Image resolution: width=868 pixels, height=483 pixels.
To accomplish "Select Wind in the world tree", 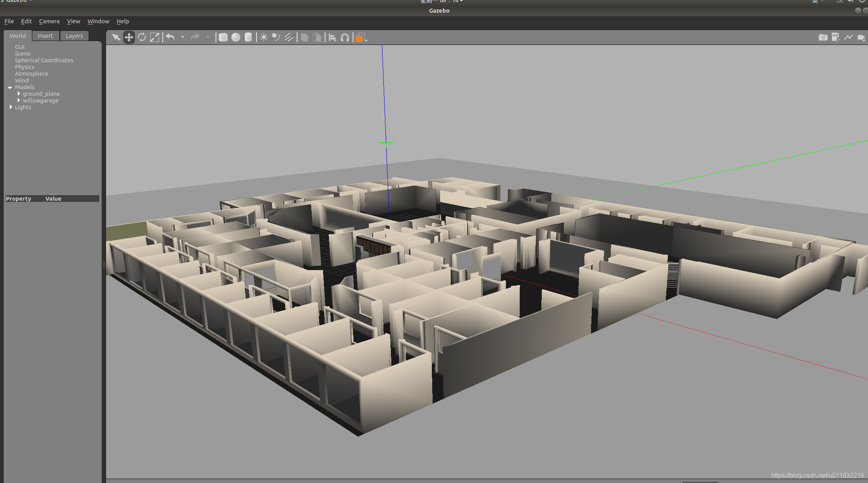I will coord(22,80).
